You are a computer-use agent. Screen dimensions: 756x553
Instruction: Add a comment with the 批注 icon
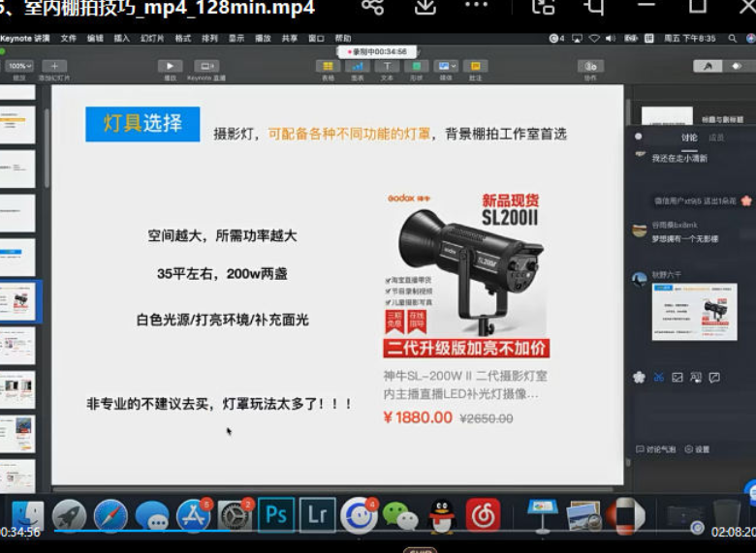pos(475,67)
